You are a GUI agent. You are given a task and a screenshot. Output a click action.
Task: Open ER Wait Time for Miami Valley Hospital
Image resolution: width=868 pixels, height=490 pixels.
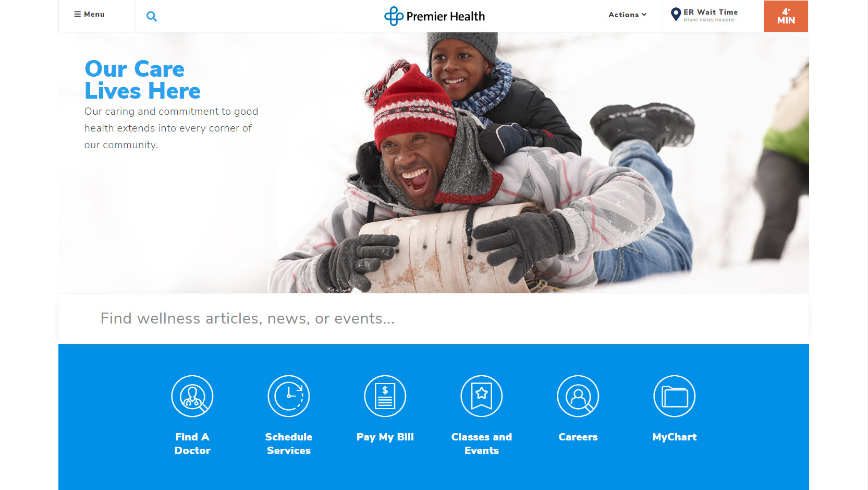click(711, 15)
